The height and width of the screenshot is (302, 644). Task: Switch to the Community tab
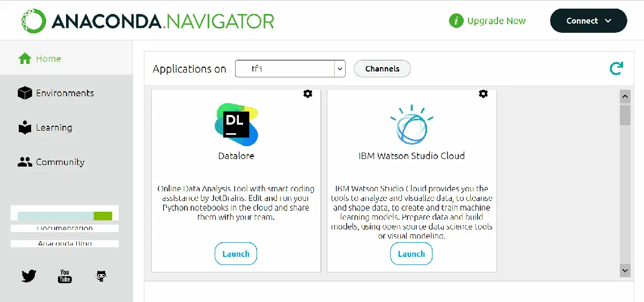67,162
